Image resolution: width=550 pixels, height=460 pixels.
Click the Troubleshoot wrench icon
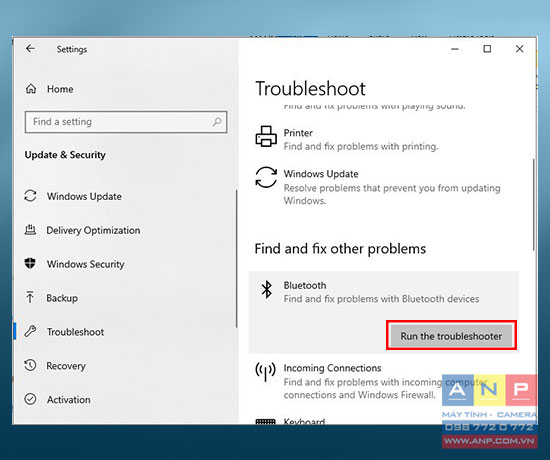tap(31, 331)
